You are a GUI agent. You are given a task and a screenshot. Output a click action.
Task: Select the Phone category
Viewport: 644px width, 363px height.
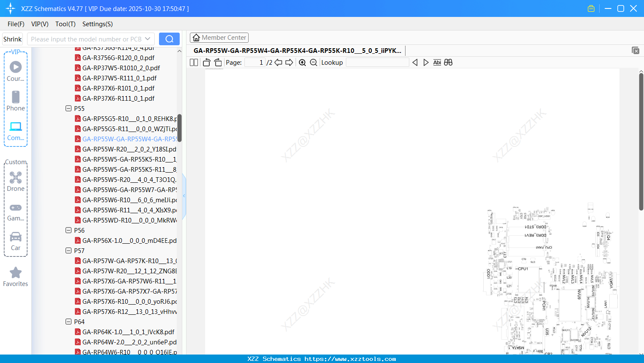tap(16, 101)
